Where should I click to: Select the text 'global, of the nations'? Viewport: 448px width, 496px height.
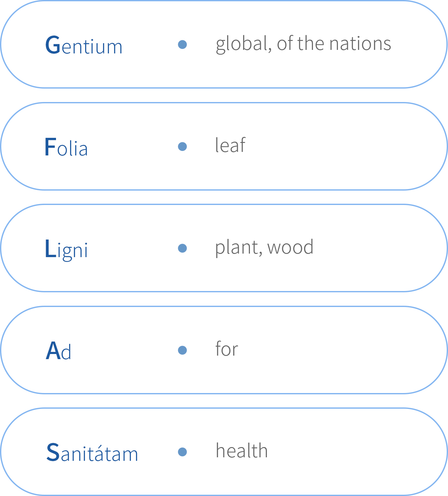coord(303,44)
